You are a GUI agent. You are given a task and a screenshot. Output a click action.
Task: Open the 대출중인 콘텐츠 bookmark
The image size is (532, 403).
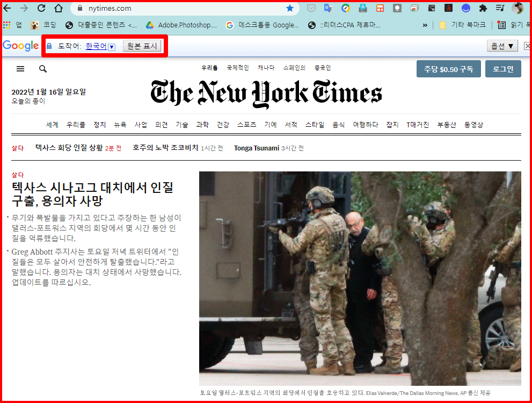[101, 25]
